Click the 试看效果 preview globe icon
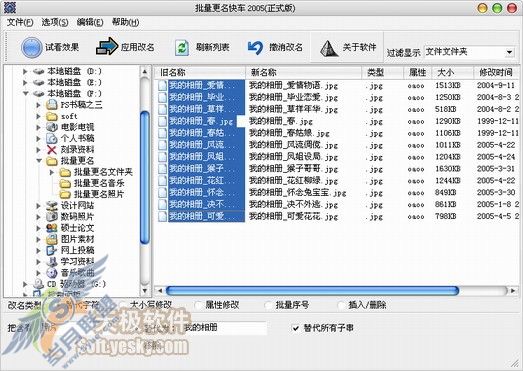 (x=31, y=47)
